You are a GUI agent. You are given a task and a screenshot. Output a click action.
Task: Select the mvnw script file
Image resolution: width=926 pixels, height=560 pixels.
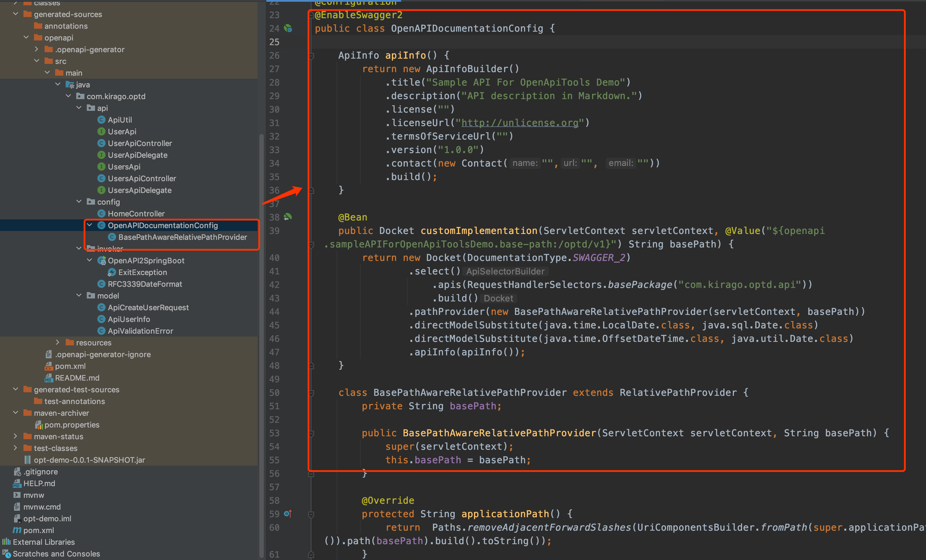[x=33, y=495]
